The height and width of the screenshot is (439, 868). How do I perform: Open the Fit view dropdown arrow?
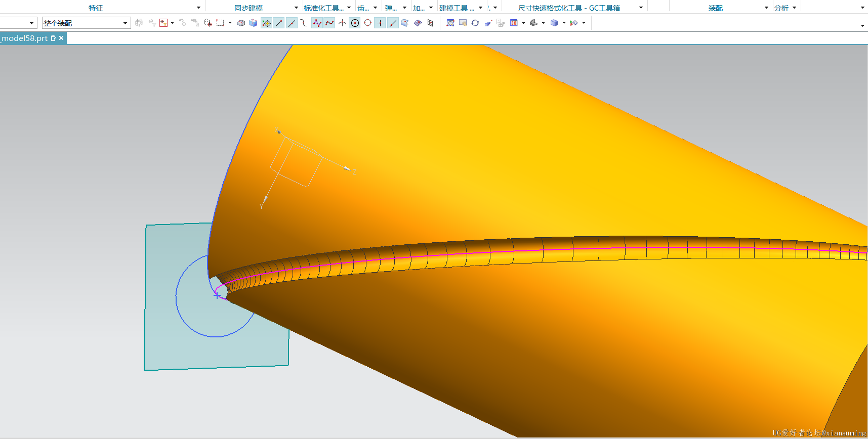pyautogui.click(x=523, y=23)
